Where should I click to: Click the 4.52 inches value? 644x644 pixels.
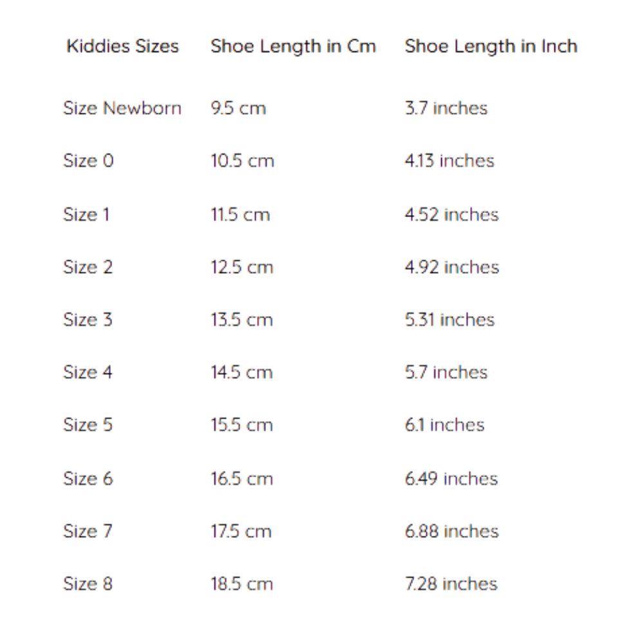[x=451, y=214]
